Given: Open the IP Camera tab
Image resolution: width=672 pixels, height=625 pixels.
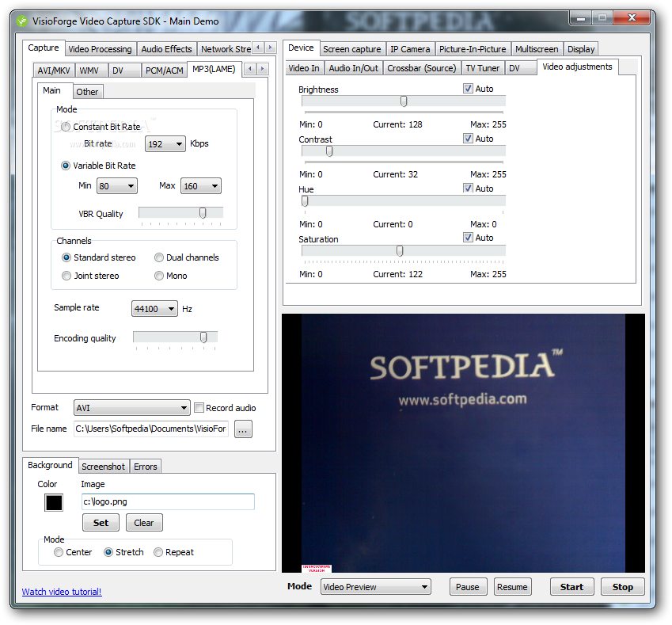Looking at the screenshot, I should tap(410, 49).
